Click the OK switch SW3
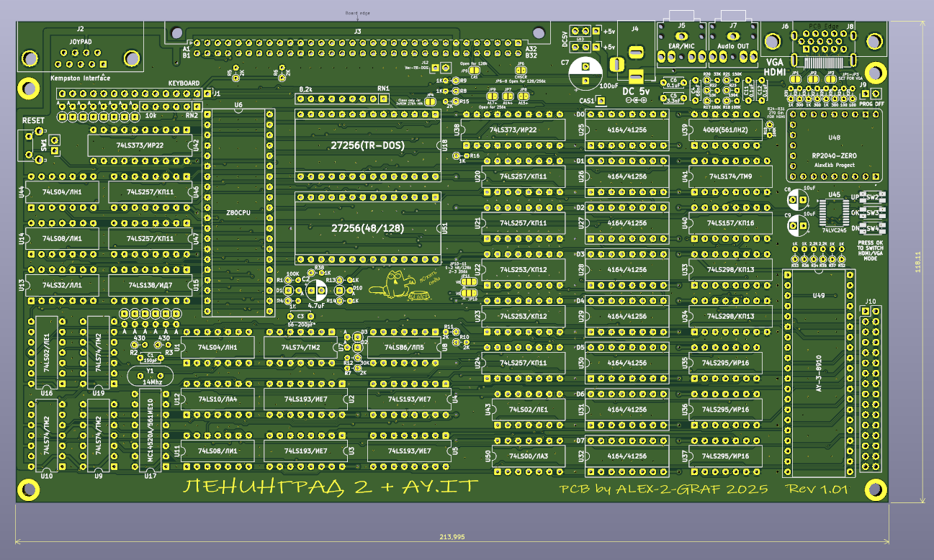Image resolution: width=934 pixels, height=560 pixels. pyautogui.click(x=871, y=213)
